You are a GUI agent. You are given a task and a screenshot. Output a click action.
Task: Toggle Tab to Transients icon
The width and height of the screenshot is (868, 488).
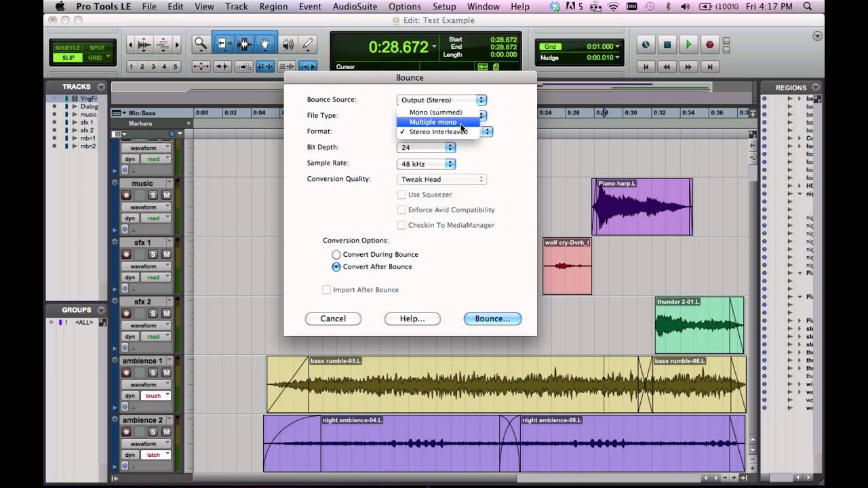click(x=222, y=66)
